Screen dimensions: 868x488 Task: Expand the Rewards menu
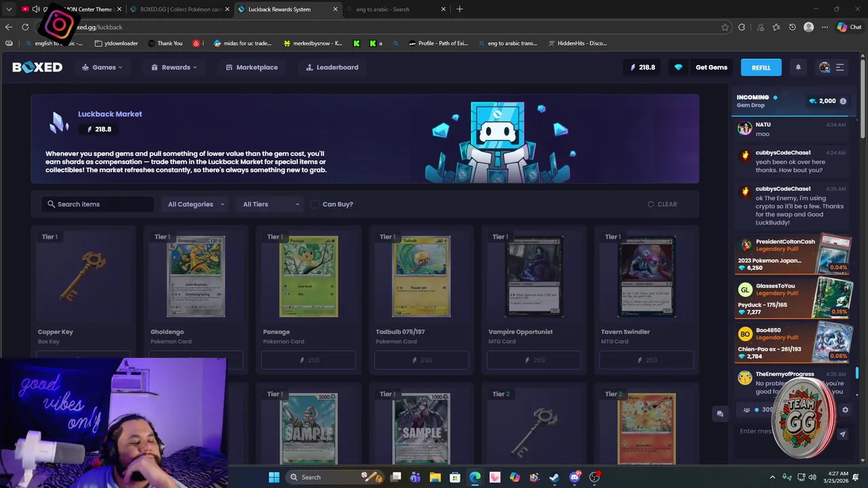click(174, 67)
